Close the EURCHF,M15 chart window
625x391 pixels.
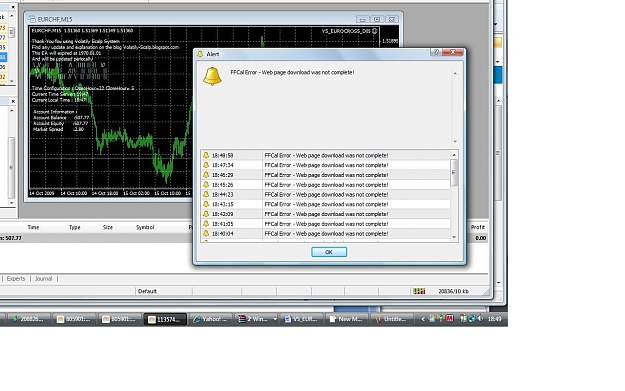[x=392, y=19]
